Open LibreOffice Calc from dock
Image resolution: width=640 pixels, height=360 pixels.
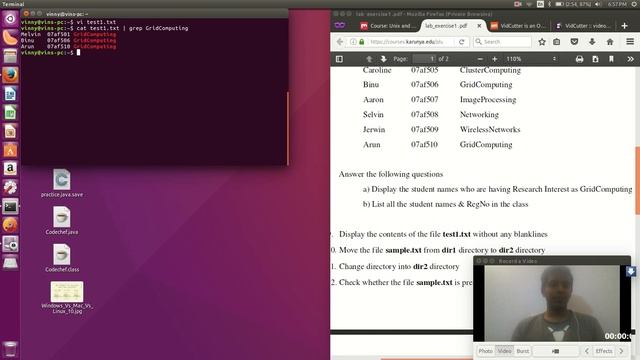click(10, 113)
